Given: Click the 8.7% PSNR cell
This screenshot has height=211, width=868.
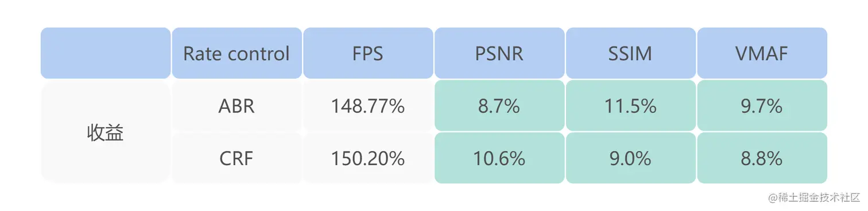Looking at the screenshot, I should pos(499,106).
